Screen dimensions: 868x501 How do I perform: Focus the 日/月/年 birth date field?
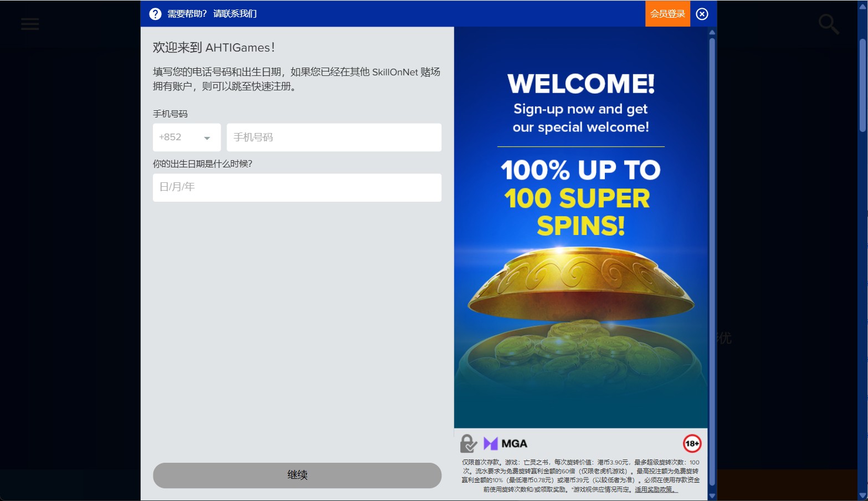pyautogui.click(x=297, y=187)
